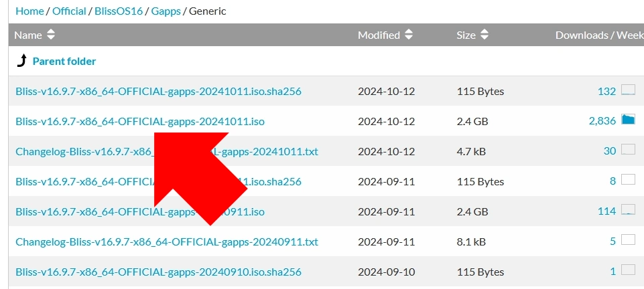The image size is (644, 289).
Task: Open the stats chart icon beside 132 downloads
Action: [628, 90]
